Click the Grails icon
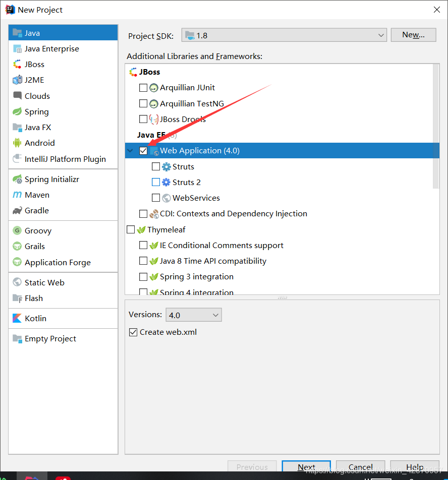Viewport: 448px width, 480px height. pos(17,246)
